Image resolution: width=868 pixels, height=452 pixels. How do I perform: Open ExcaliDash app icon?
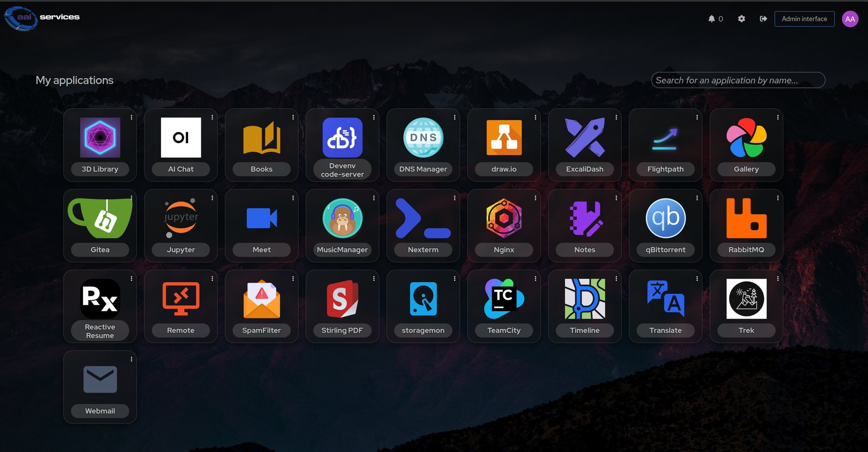tap(585, 138)
